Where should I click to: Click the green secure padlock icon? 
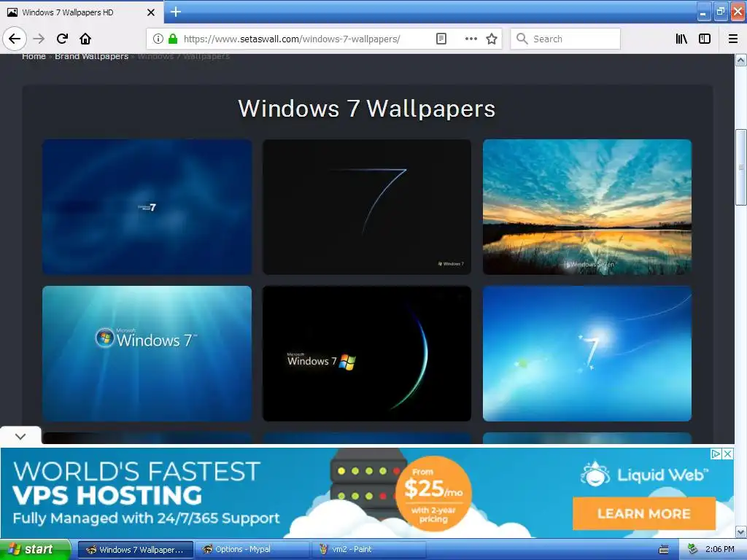click(173, 39)
